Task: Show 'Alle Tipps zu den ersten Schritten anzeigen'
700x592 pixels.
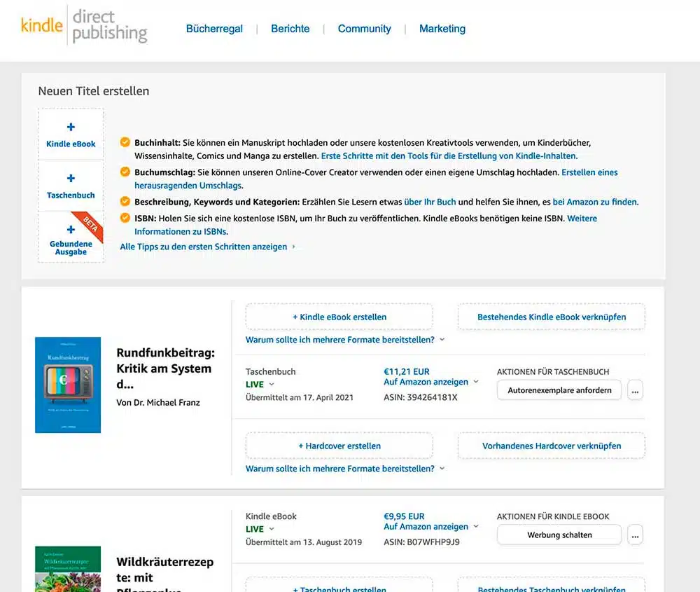Action: 208,247
